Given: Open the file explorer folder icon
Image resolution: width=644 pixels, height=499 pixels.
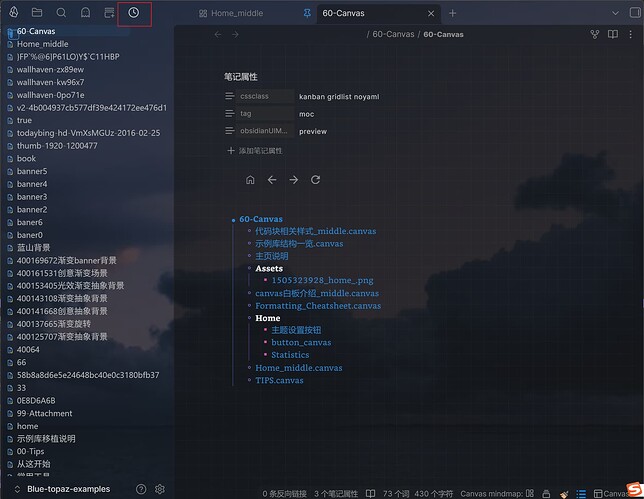Looking at the screenshot, I should click(x=37, y=13).
